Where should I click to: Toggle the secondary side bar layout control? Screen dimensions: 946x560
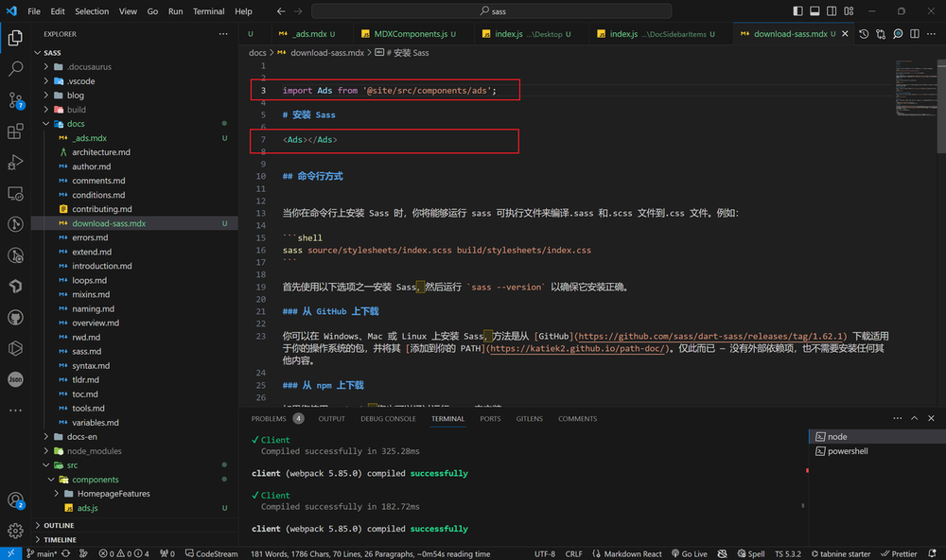tap(833, 10)
